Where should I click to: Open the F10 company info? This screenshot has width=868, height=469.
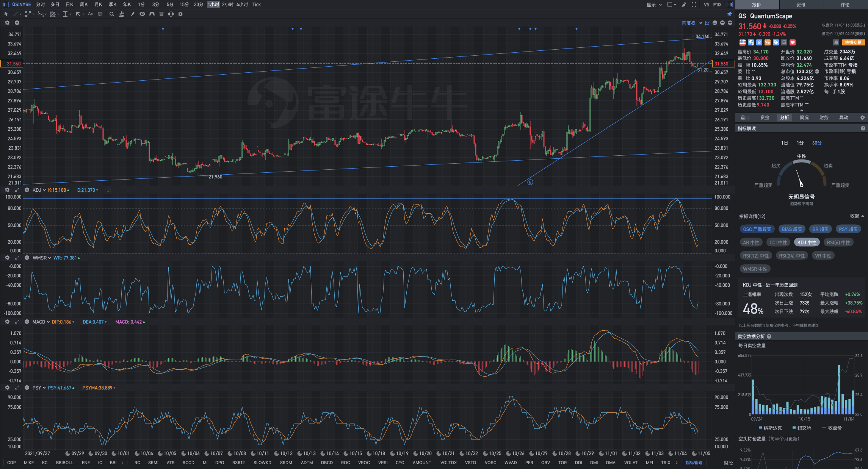click(x=717, y=5)
